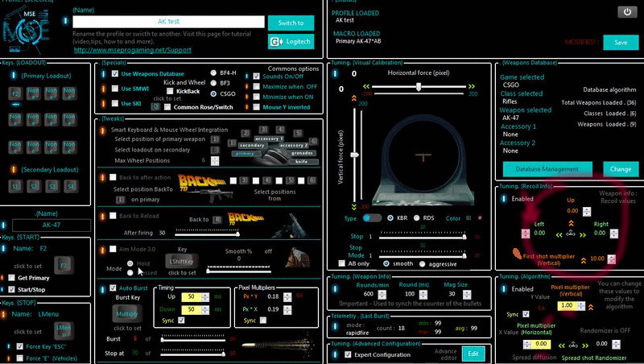Select the CSGO radio button
This screenshot has width=644, height=364.
click(213, 93)
